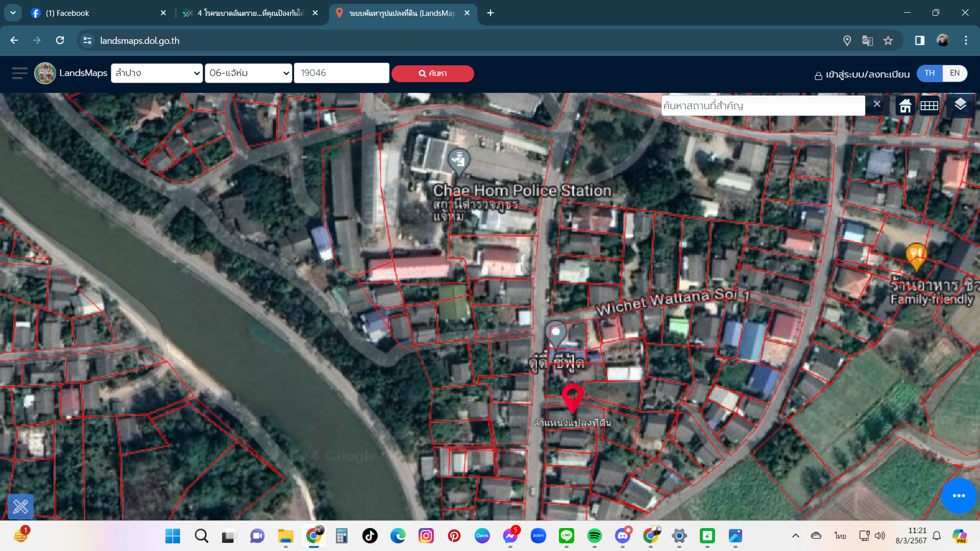This screenshot has width=980, height=551.
Task: Open a new browser tab
Action: point(491,13)
